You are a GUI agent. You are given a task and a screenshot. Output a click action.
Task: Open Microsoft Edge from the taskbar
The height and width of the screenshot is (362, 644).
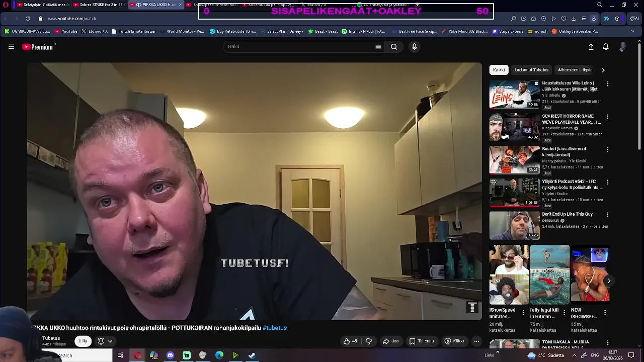[219, 355]
